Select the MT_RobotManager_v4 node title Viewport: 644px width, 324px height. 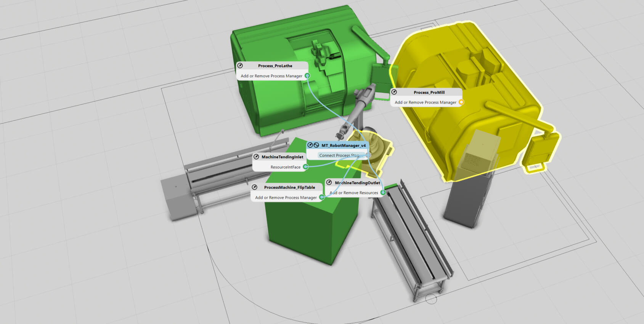(343, 145)
